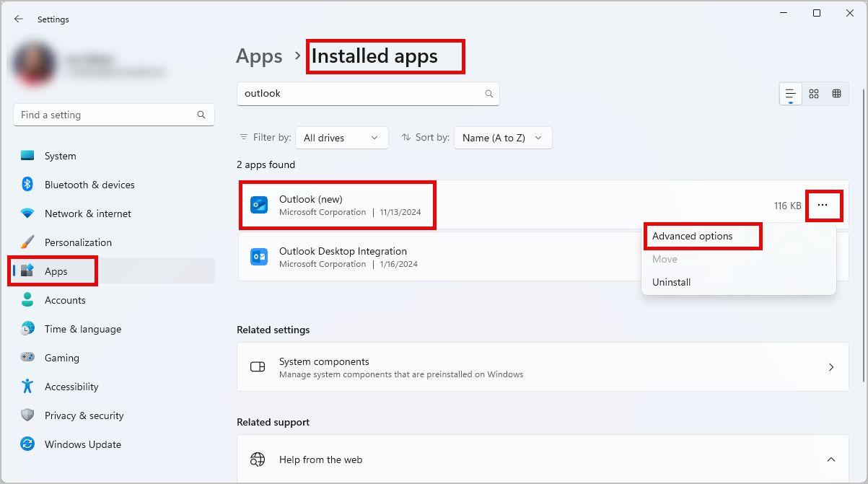
Task: Open the three-dots menu for Outlook (new)
Action: point(823,206)
